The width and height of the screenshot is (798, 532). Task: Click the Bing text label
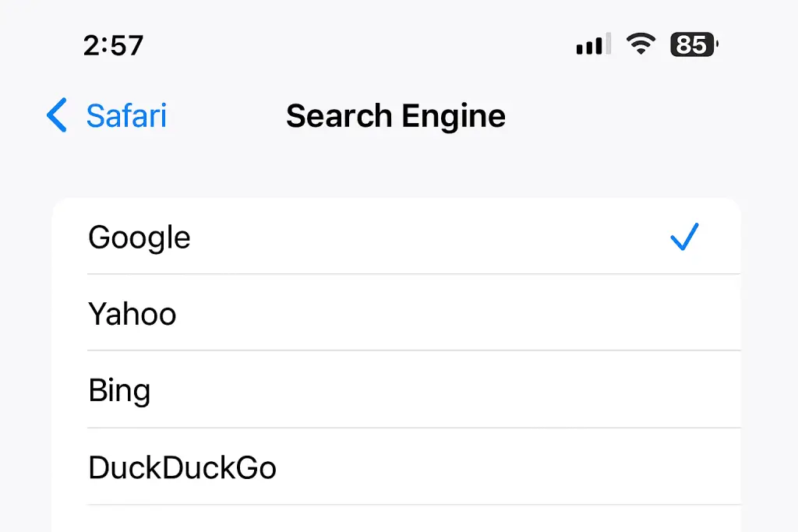(119, 390)
